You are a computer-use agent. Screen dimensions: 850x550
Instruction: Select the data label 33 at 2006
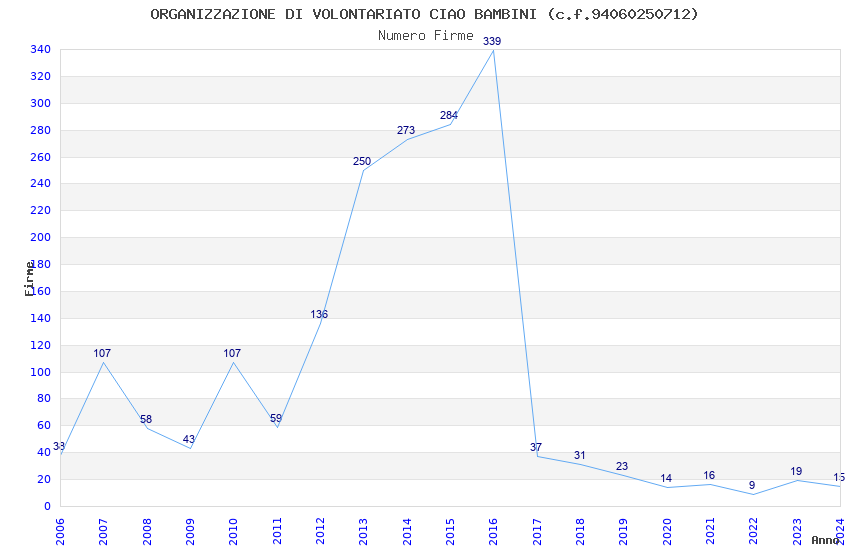pyautogui.click(x=59, y=447)
